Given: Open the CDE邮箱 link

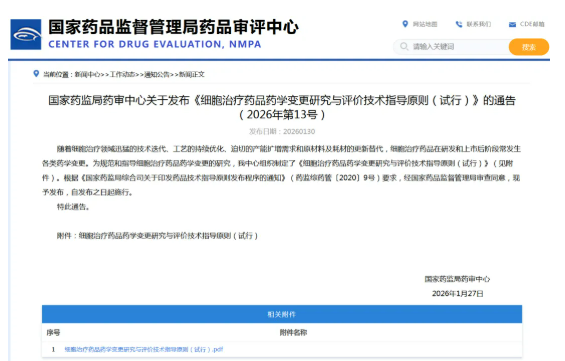Looking at the screenshot, I should click(532, 24).
